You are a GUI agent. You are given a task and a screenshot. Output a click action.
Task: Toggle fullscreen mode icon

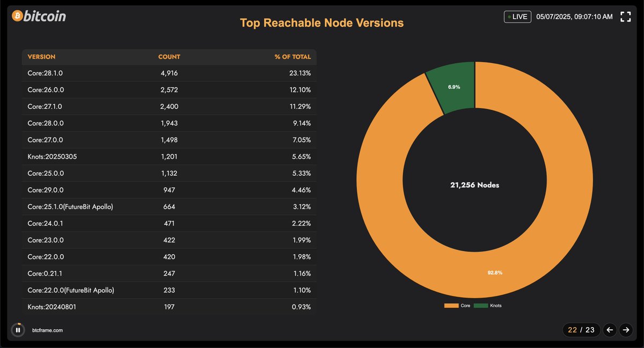point(625,17)
